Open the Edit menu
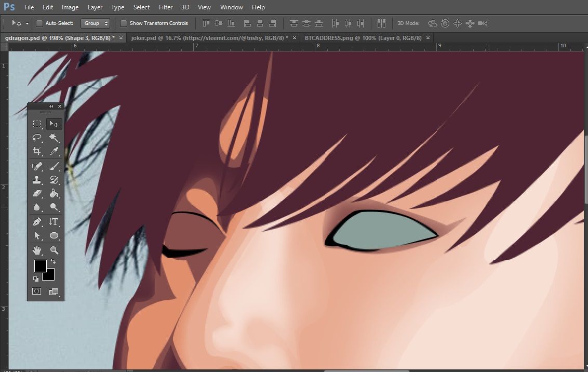The height and width of the screenshot is (372, 588). pos(48,7)
